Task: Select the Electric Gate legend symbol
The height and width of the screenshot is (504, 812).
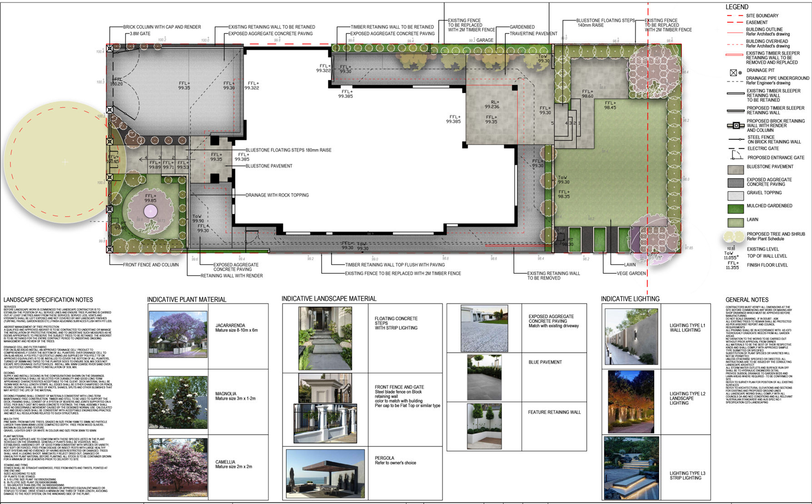Action: coord(735,148)
